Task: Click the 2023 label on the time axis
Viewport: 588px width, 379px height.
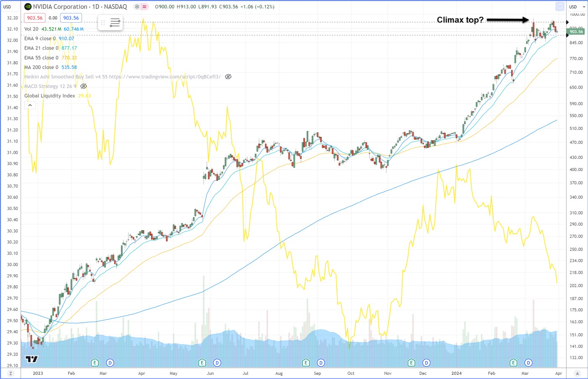Action: [x=38, y=373]
